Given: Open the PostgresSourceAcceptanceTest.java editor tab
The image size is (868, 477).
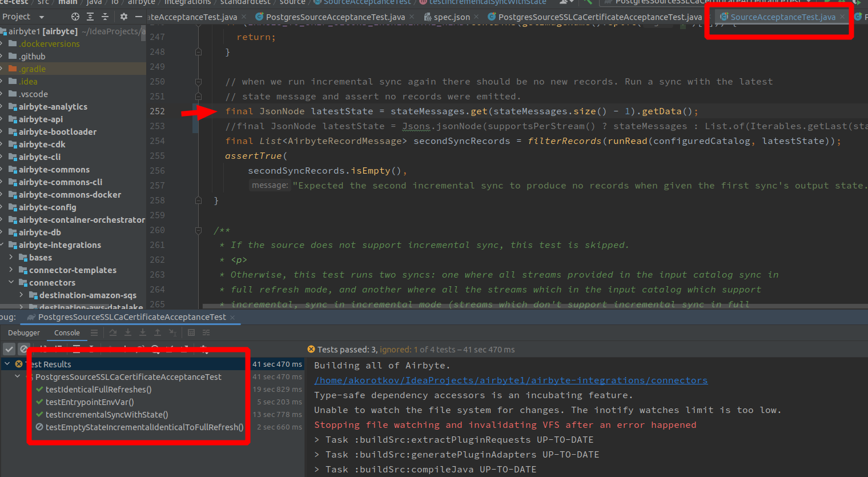Looking at the screenshot, I should 335,17.
